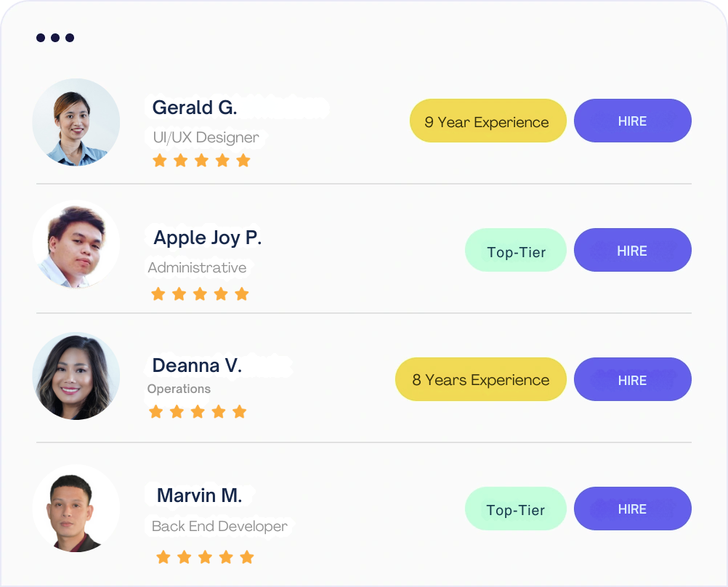Click HIRE for Gerald G.
The width and height of the screenshot is (728, 587).
pyautogui.click(x=632, y=121)
